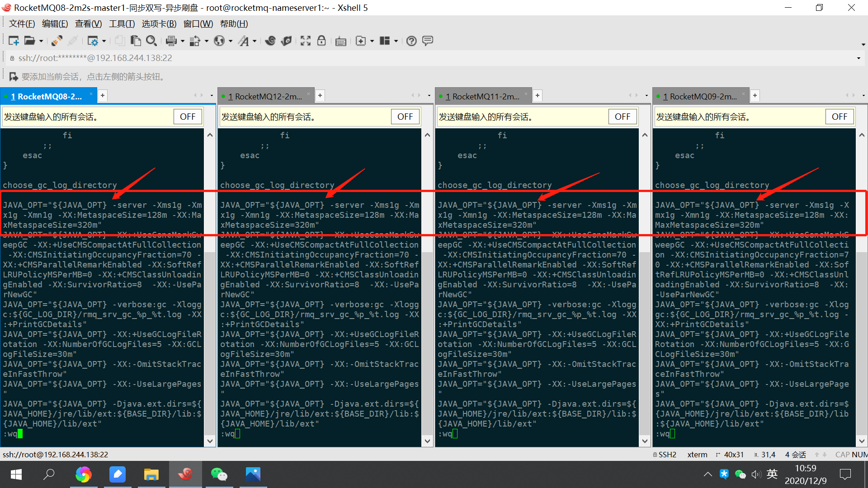The height and width of the screenshot is (488, 868).
Task: Open the 文件(F) menu
Action: pos(22,24)
